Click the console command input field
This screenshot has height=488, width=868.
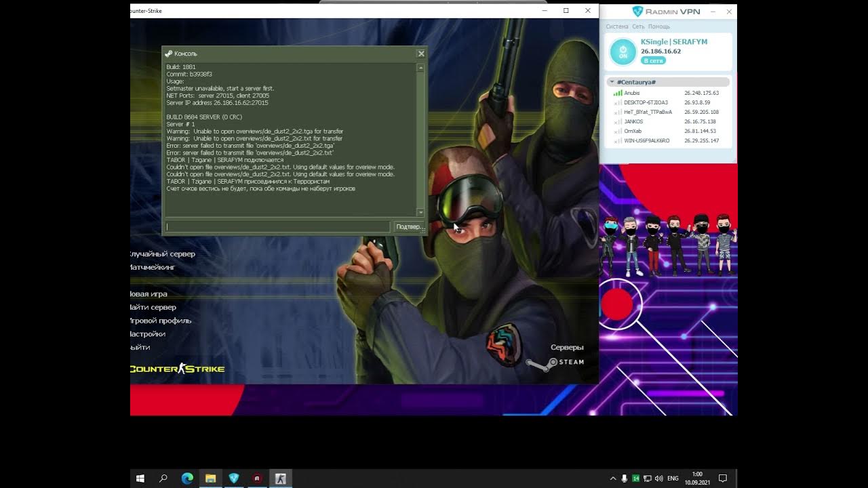[x=278, y=227]
